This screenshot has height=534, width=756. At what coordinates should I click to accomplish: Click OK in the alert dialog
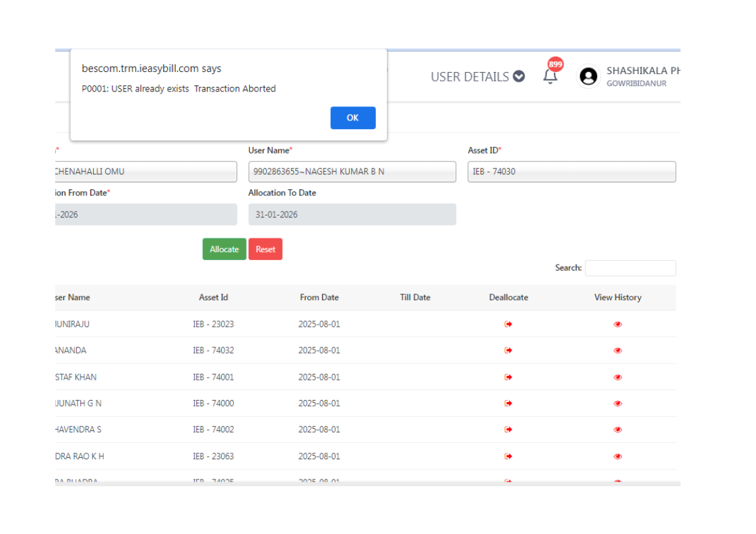352,118
